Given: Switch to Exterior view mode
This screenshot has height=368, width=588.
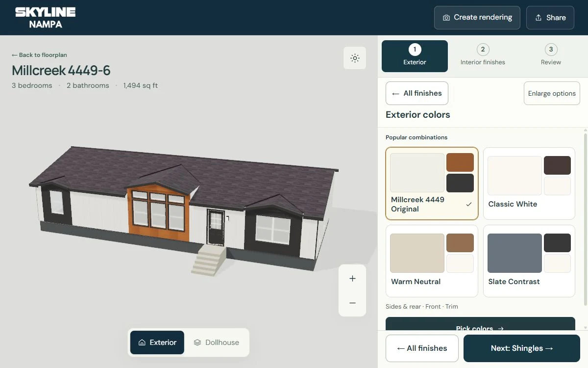Looking at the screenshot, I should (x=157, y=342).
